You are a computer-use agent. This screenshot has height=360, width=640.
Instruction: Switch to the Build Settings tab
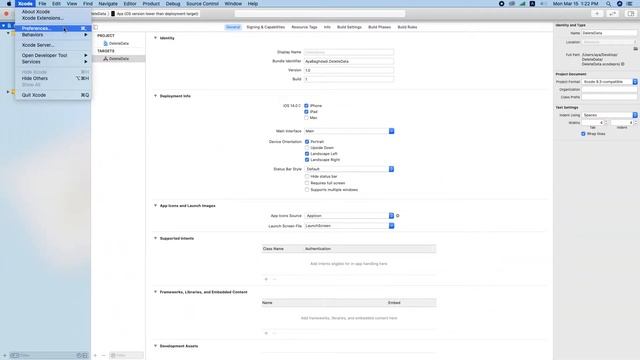pos(349,27)
